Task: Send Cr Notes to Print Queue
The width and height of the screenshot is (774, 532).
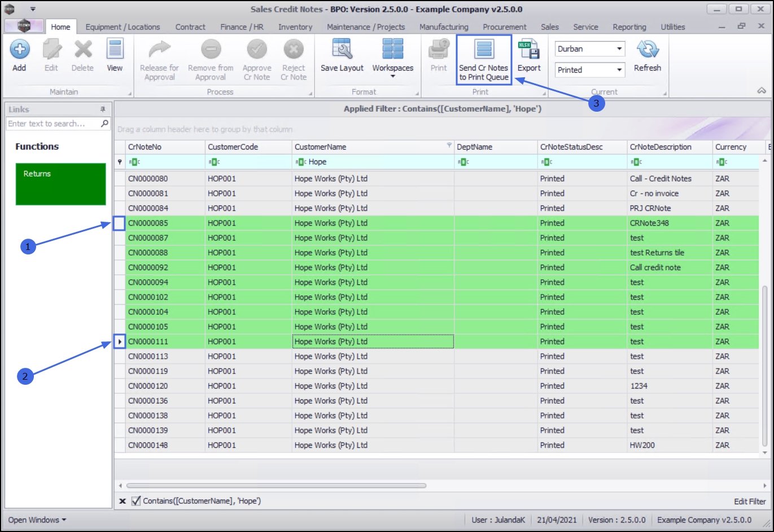Action: click(x=484, y=60)
